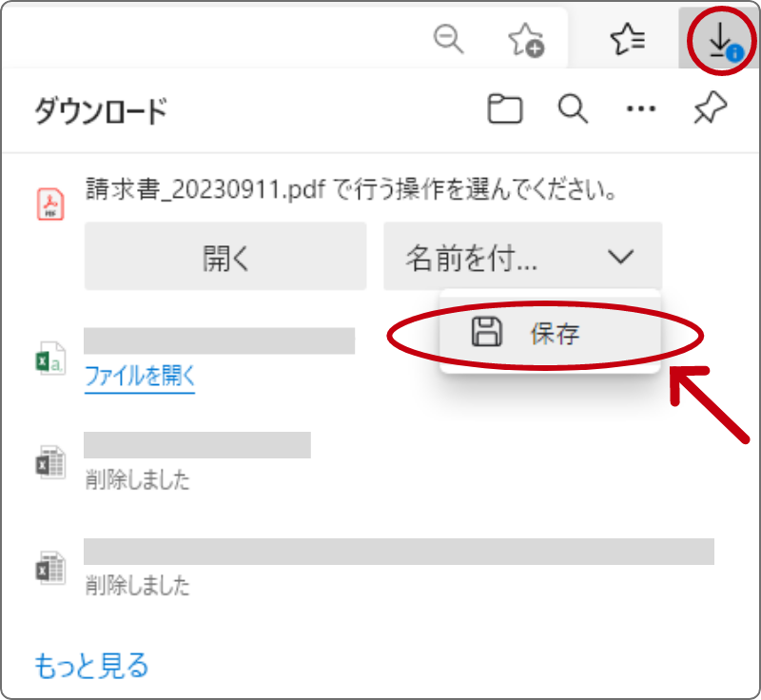Click the PDF file icon for 請求書_20230911.pdf
The image size is (761, 700).
tap(50, 204)
